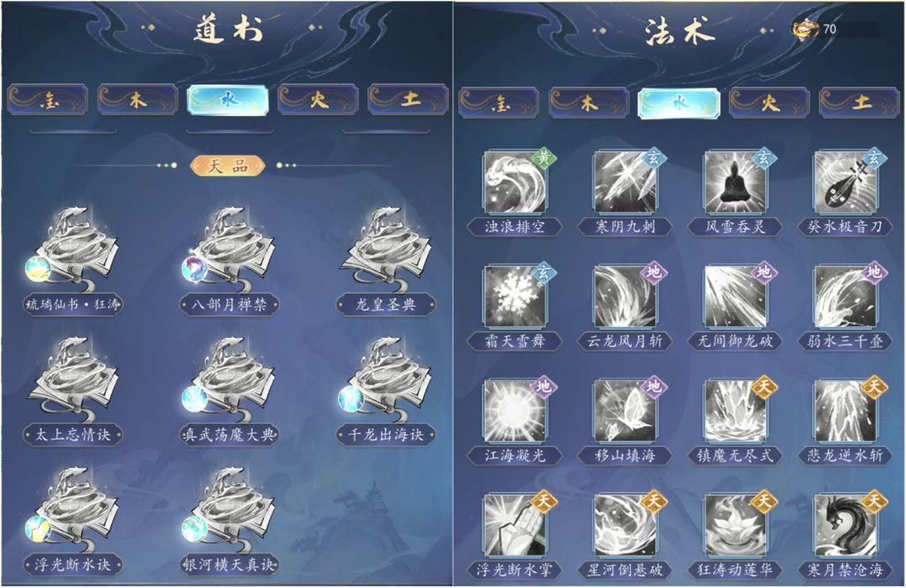Image resolution: width=906 pixels, height=588 pixels.
Task: Choose the 风雪吞灵 meditation skill icon
Action: (x=735, y=183)
